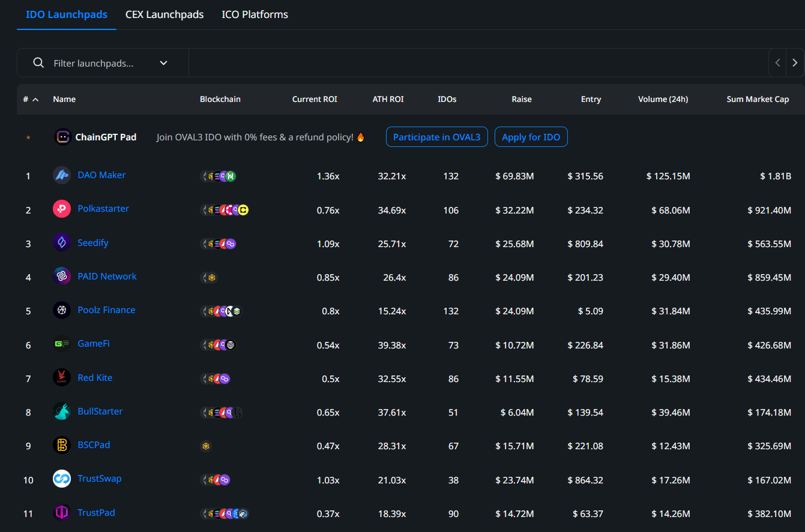Click the Seedify logo icon

tap(62, 242)
